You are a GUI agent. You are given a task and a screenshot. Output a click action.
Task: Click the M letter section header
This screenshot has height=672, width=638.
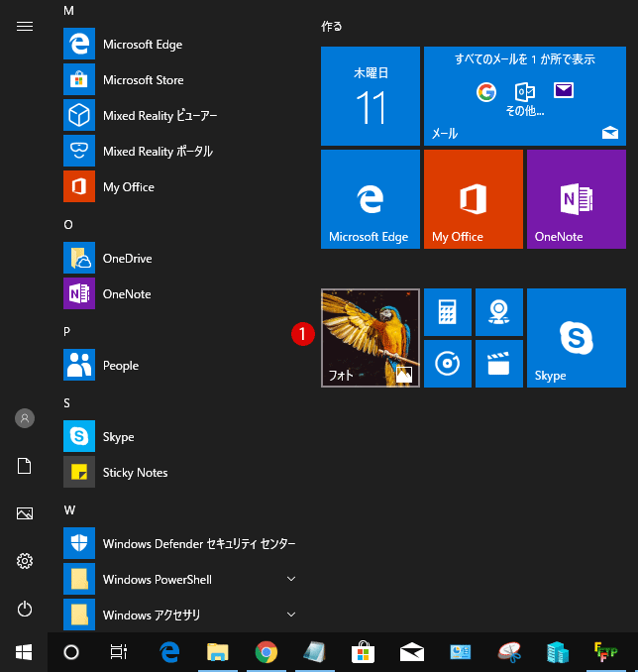point(68,10)
